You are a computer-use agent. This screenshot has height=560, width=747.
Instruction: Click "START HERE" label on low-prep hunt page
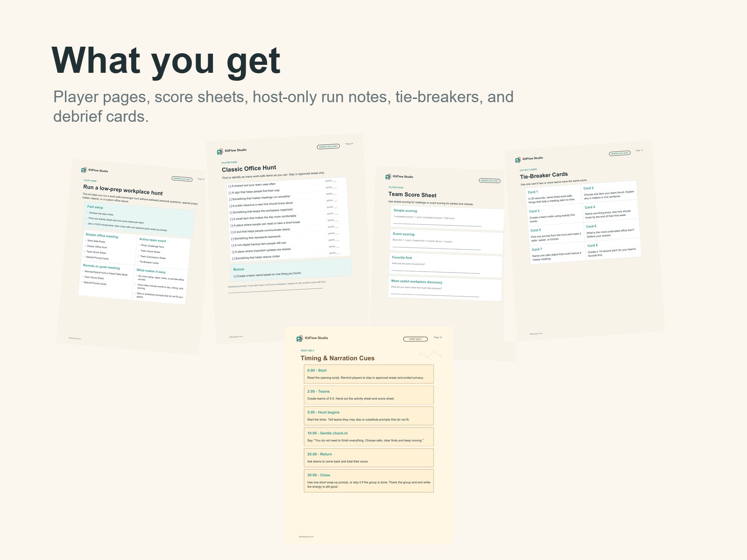(90, 181)
